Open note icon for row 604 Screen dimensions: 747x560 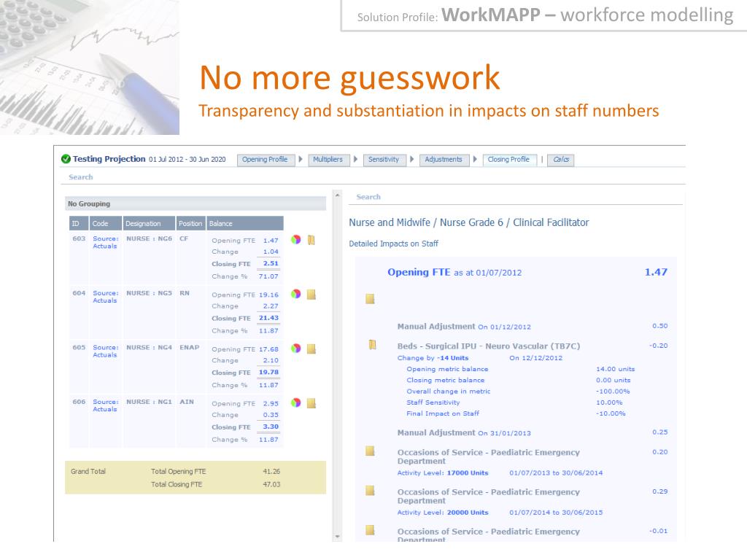coord(311,295)
